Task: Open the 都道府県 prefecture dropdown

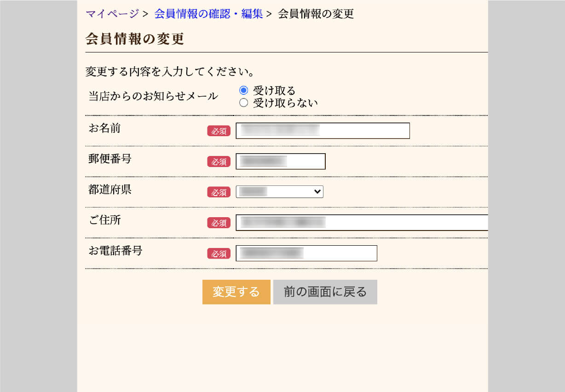Action: click(279, 192)
